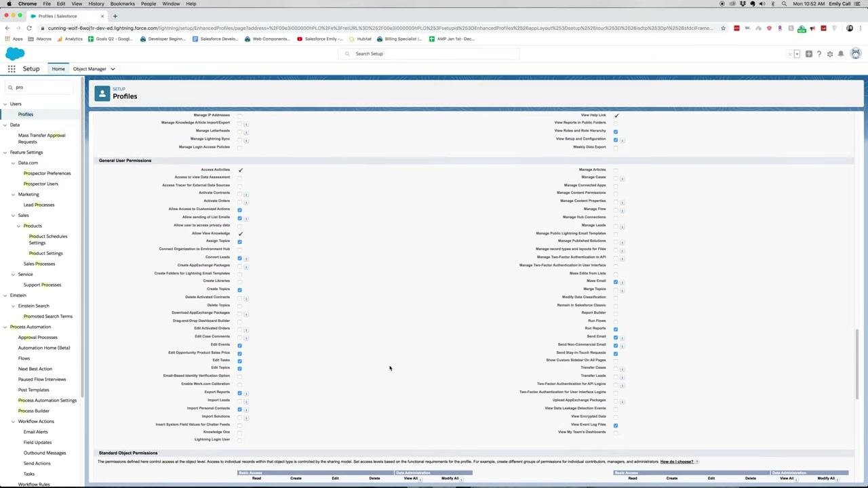
Task: Open the Setup gear icon menu
Action: (x=830, y=54)
